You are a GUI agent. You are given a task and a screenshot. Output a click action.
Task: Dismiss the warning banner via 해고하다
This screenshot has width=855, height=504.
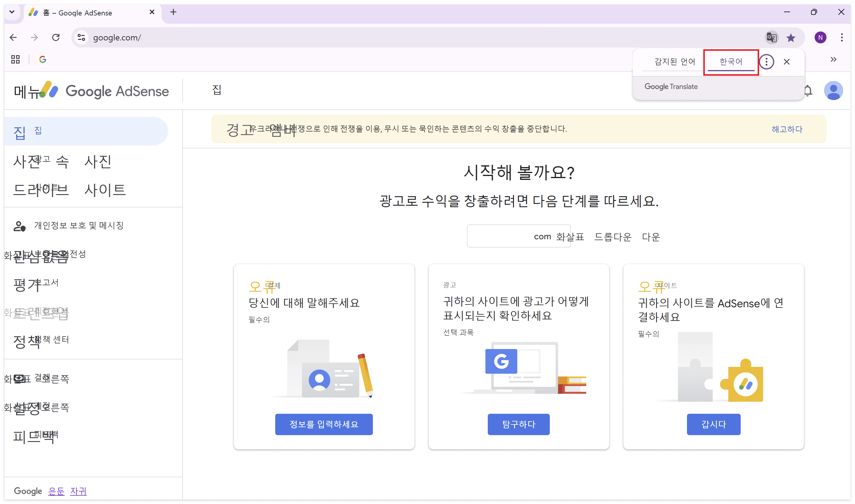[786, 129]
